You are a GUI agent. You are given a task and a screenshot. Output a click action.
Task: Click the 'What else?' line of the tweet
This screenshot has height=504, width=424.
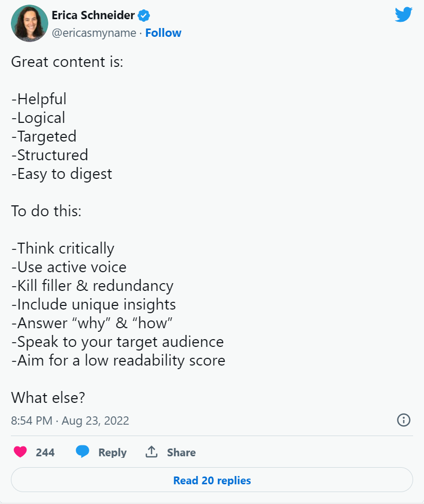tap(48, 398)
